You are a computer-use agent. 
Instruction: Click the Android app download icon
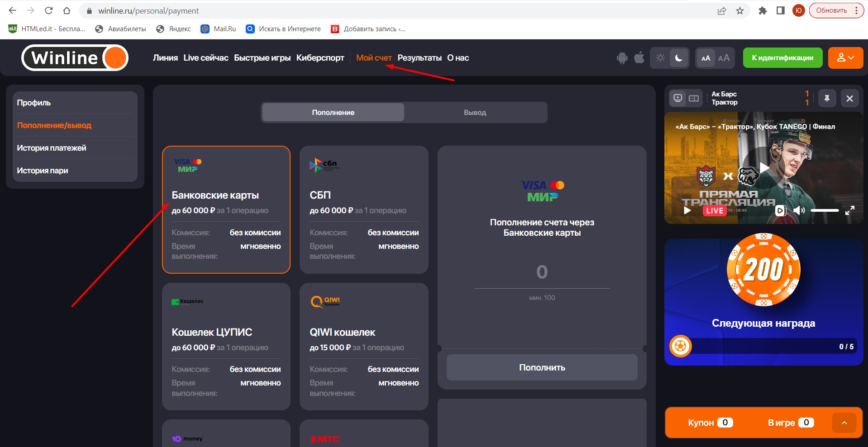pos(622,58)
